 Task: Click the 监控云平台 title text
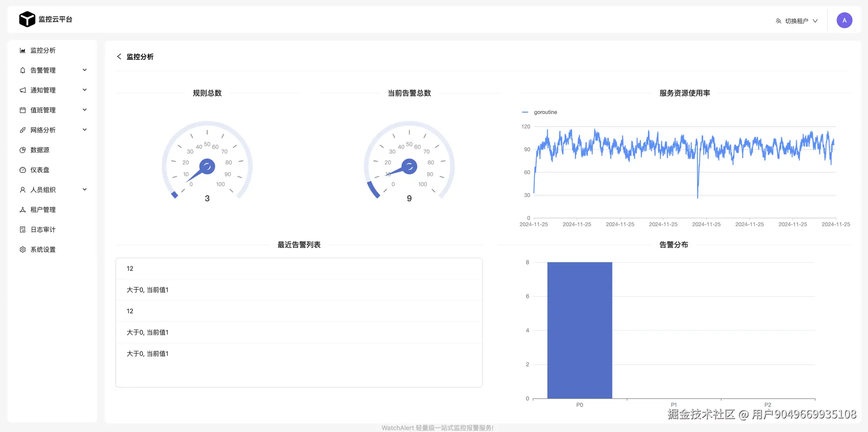coord(55,19)
